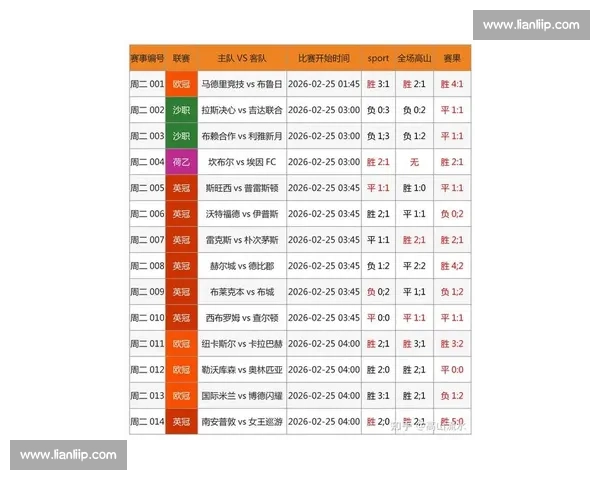Image resolution: width=600 pixels, height=480 pixels.
Task: Click the 无 cell in row 004
Action: click(414, 162)
